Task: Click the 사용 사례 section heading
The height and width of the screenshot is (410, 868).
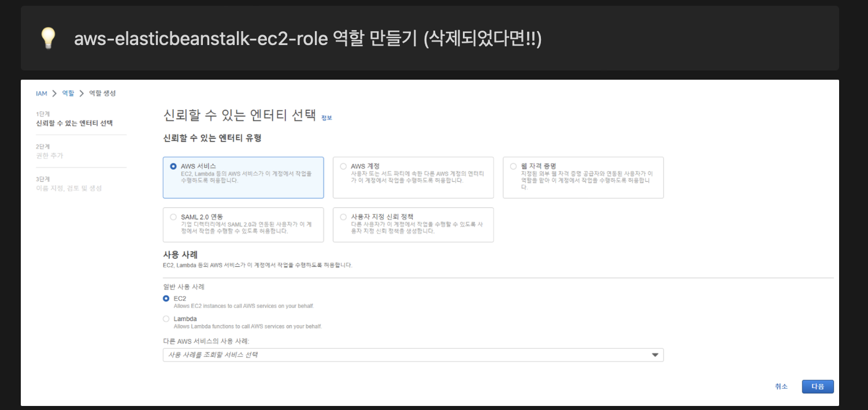Action: click(181, 255)
